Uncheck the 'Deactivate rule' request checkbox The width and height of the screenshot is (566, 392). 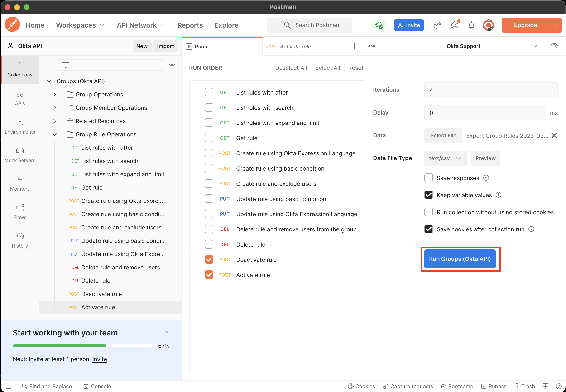click(x=209, y=260)
